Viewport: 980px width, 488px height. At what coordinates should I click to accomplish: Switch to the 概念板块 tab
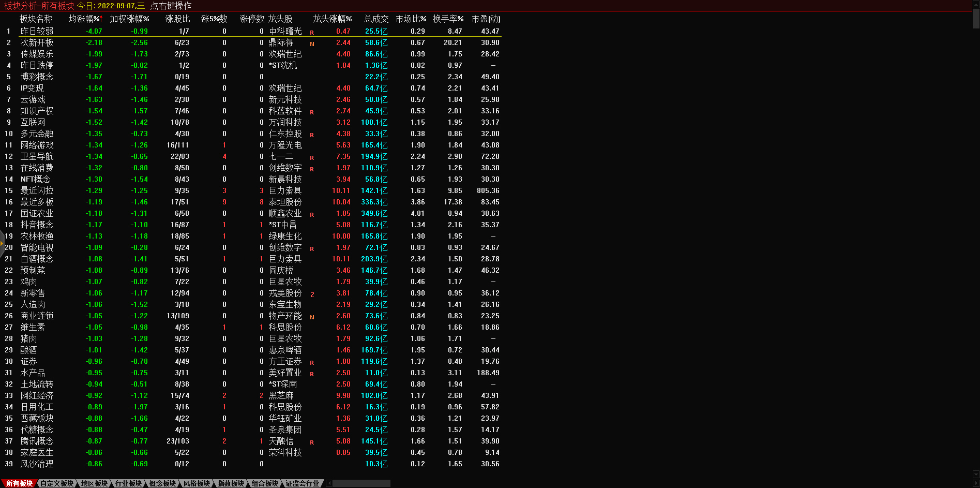click(x=162, y=483)
